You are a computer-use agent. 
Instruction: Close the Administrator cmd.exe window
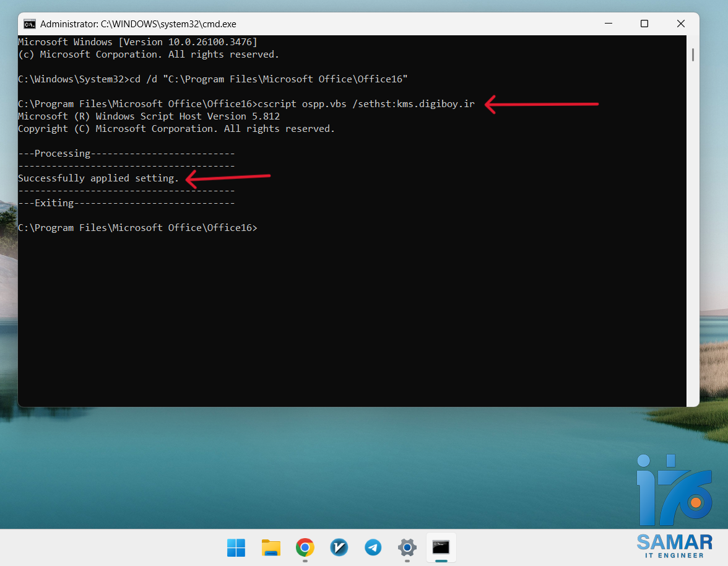point(680,24)
